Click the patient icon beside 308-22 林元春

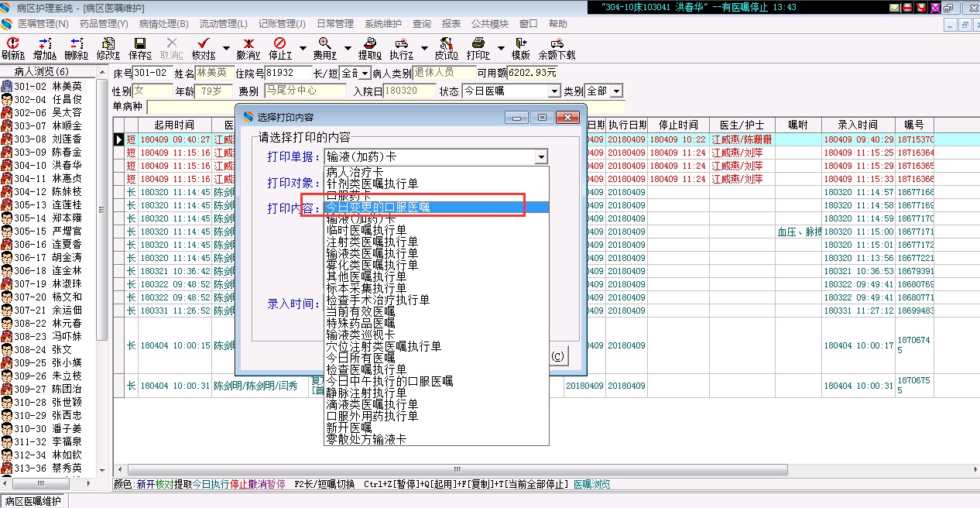click(x=6, y=323)
